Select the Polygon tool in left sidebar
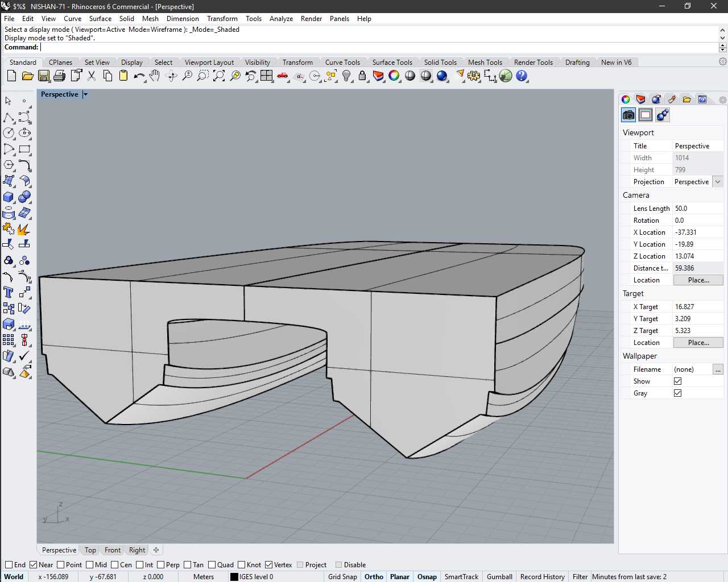Screen dimensions: 728x582 coord(9,165)
